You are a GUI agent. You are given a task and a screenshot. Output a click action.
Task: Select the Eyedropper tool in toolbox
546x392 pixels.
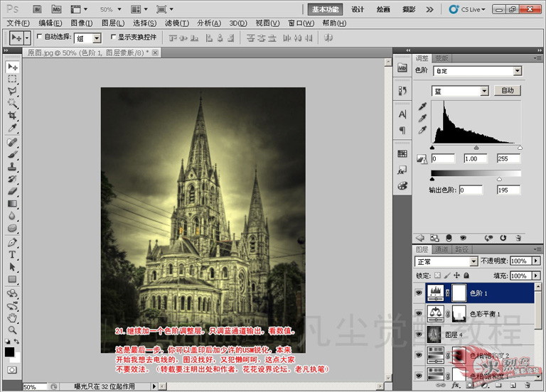pos(12,128)
